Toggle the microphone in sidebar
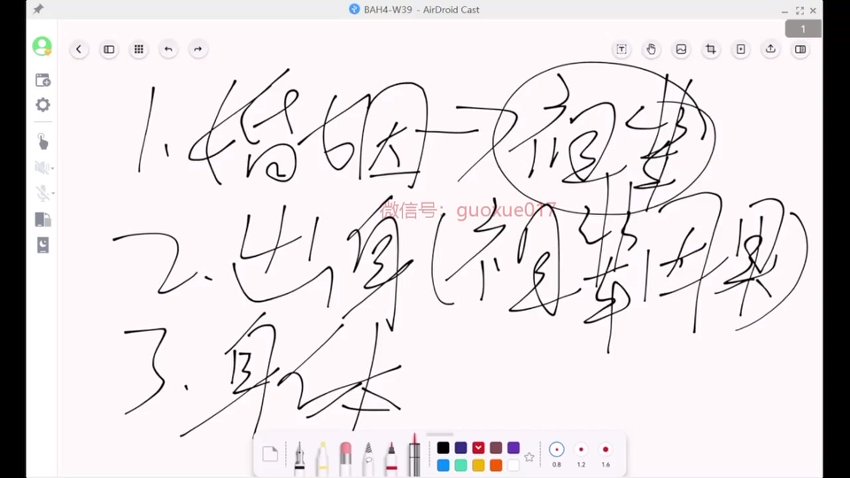The width and height of the screenshot is (850, 478). point(43,193)
